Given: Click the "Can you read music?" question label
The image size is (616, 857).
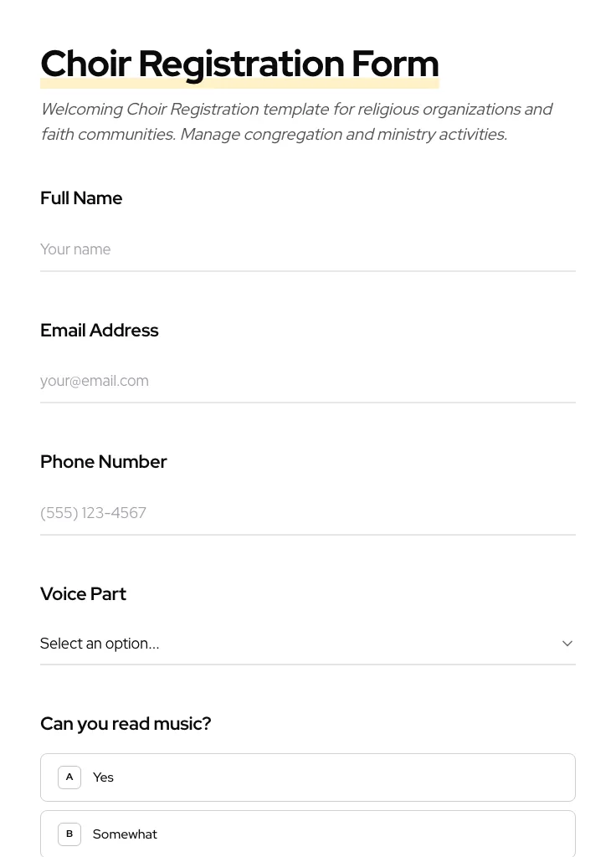Looking at the screenshot, I should [126, 724].
